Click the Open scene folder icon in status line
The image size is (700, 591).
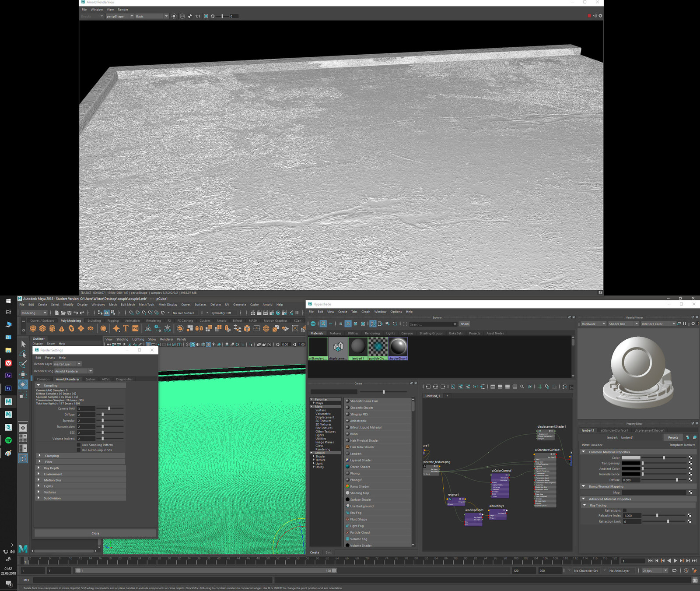pyautogui.click(x=63, y=313)
